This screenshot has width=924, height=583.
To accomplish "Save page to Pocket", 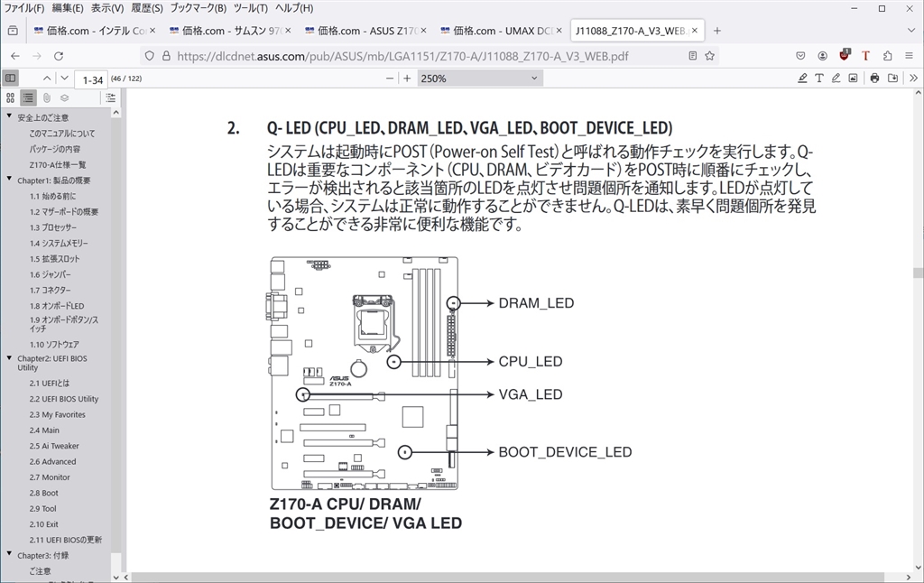I will (800, 56).
